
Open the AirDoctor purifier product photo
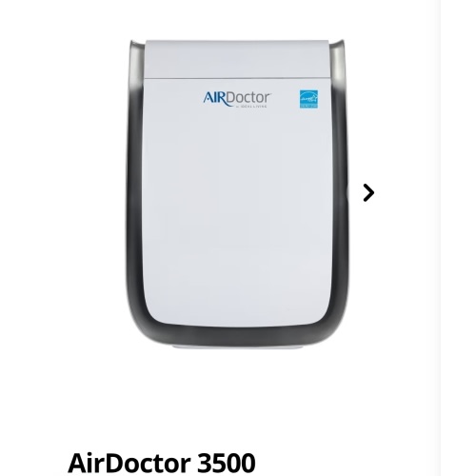(x=236, y=193)
